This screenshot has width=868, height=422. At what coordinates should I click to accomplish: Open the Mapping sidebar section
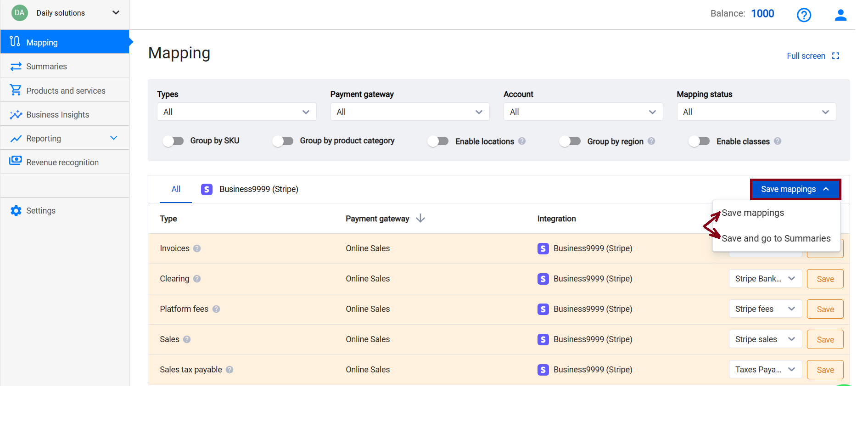[42, 42]
